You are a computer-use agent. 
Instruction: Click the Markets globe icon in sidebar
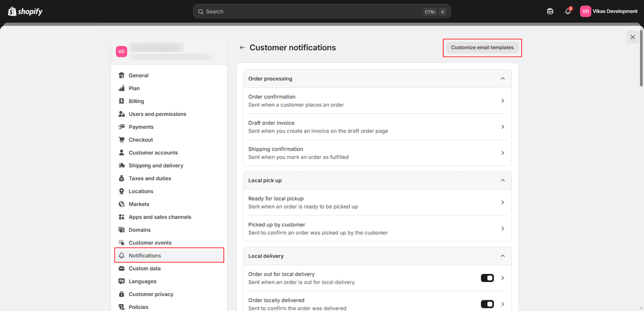[122, 204]
